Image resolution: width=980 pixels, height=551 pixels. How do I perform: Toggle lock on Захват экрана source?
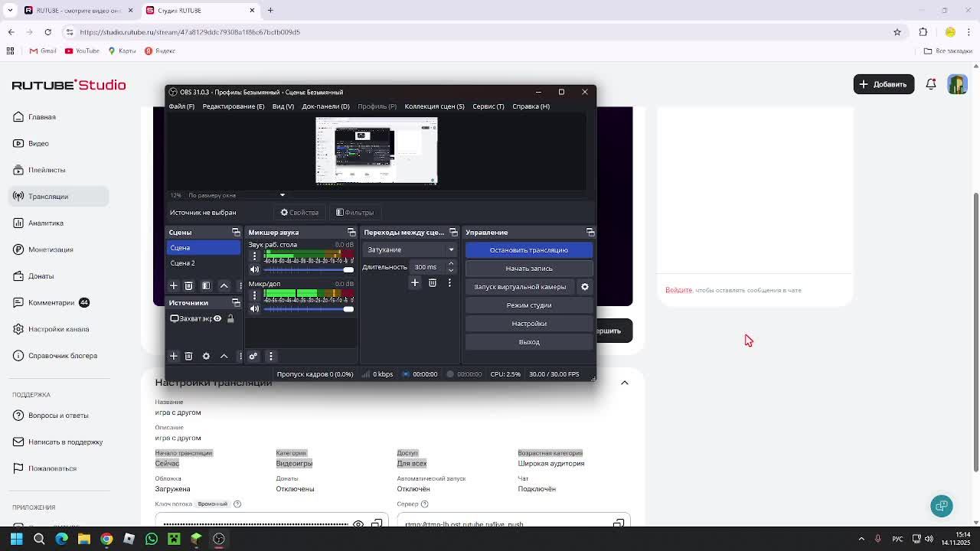[230, 318]
